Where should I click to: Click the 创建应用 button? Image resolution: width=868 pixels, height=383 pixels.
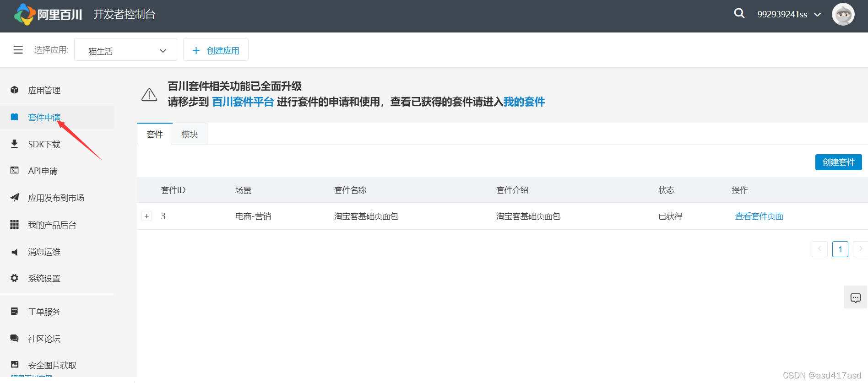click(216, 50)
